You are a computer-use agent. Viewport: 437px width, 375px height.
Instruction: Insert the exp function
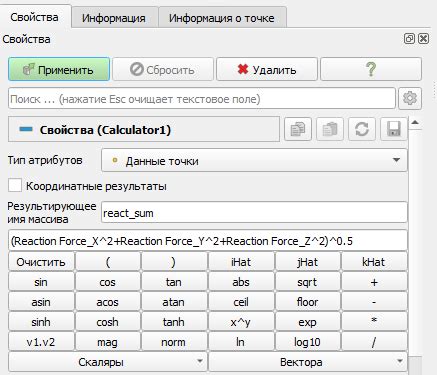308,322
